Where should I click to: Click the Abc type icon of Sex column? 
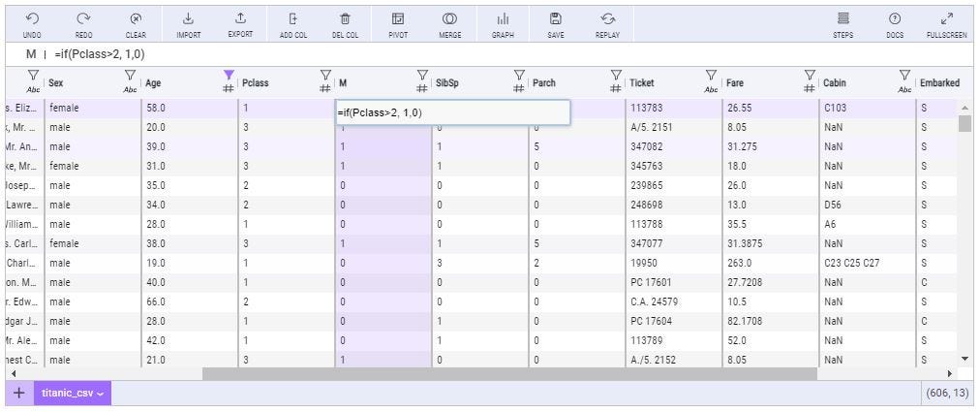pos(130,90)
